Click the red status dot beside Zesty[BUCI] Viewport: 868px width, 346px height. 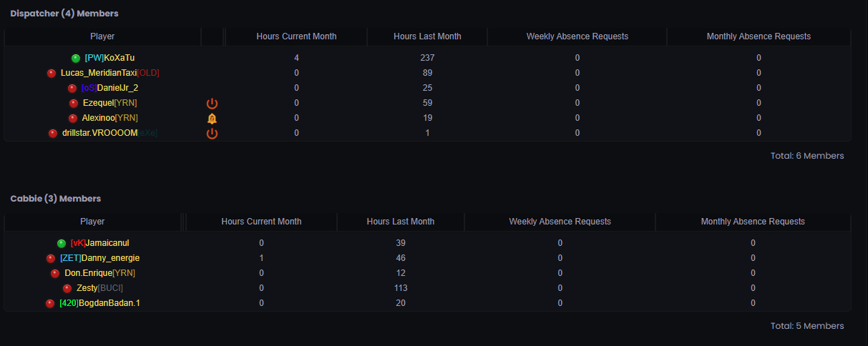(67, 289)
